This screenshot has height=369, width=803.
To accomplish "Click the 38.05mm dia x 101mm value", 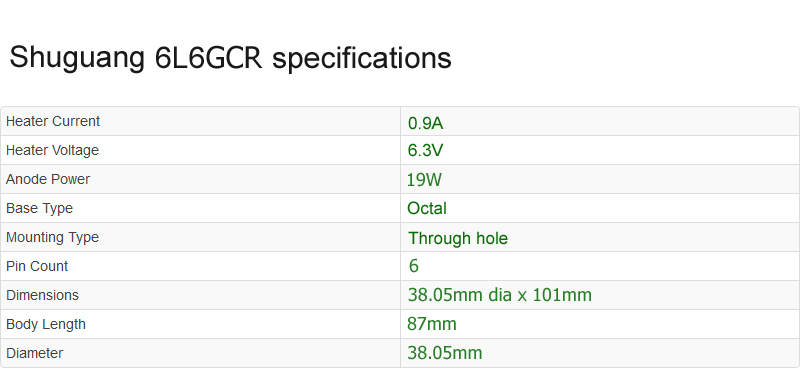I will click(500, 295).
